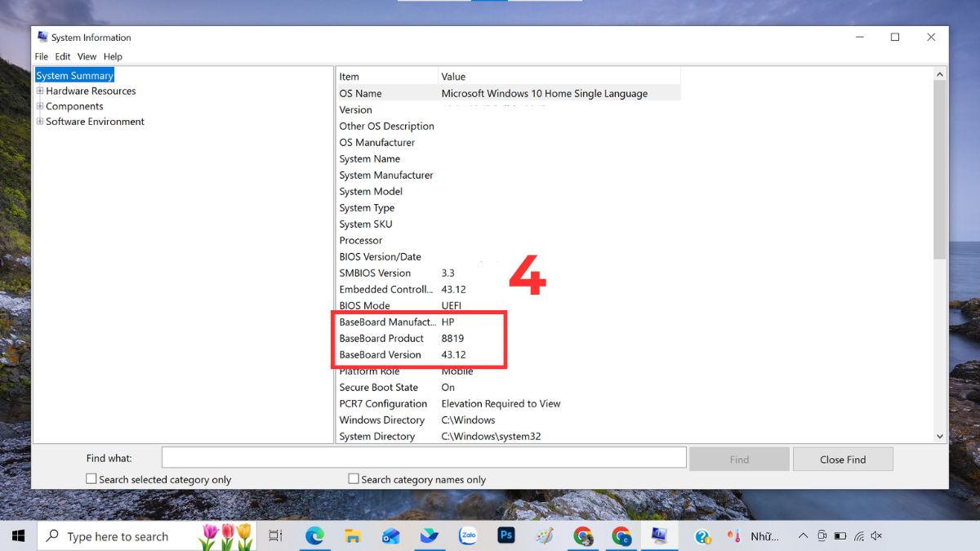The height and width of the screenshot is (551, 980).
Task: Click the Find button
Action: coord(739,459)
